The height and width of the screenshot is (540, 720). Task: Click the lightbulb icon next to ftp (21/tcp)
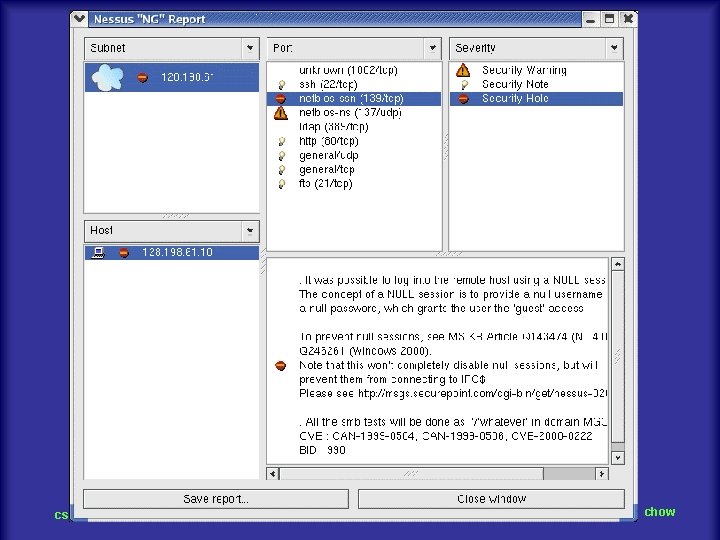point(281,184)
